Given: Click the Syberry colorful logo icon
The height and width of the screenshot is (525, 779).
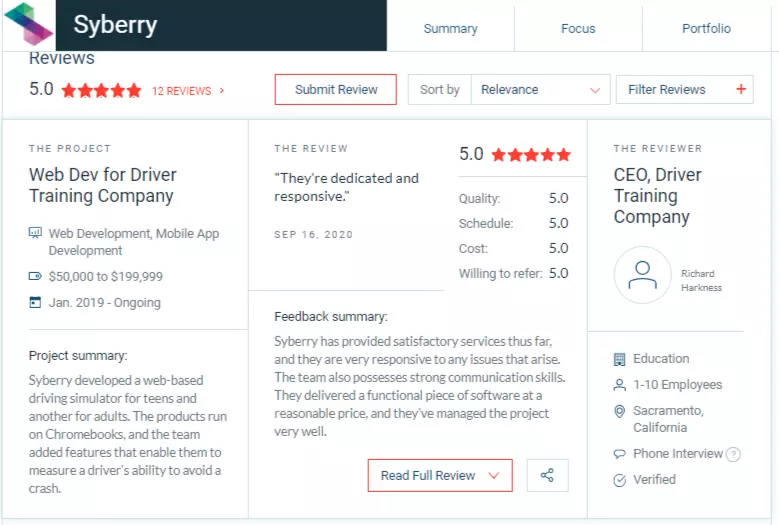Looking at the screenshot, I should coord(28,24).
